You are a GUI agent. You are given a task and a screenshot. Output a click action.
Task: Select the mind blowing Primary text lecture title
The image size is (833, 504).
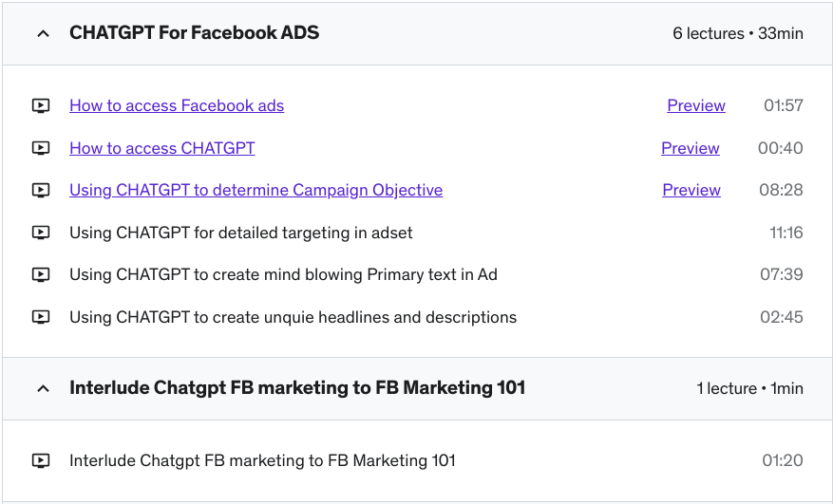[x=283, y=274]
